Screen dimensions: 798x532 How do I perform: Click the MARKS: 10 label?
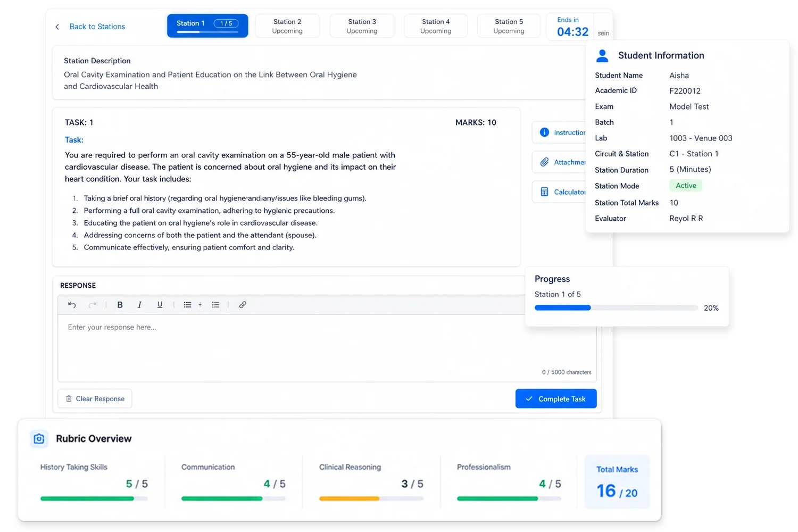[x=476, y=122]
